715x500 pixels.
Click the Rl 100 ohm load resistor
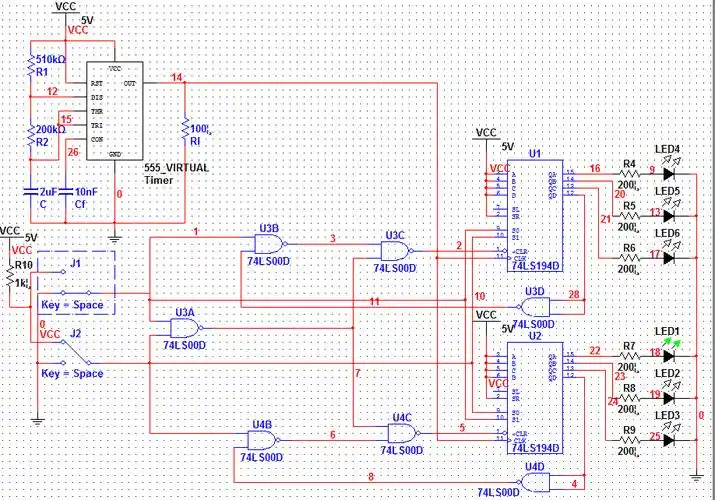[185, 132]
